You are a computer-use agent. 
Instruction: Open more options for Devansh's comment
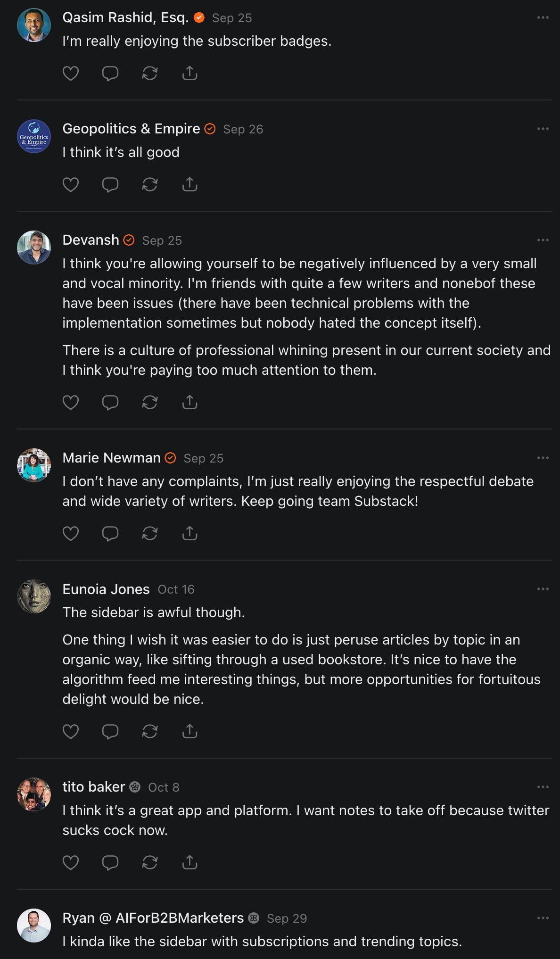point(543,240)
